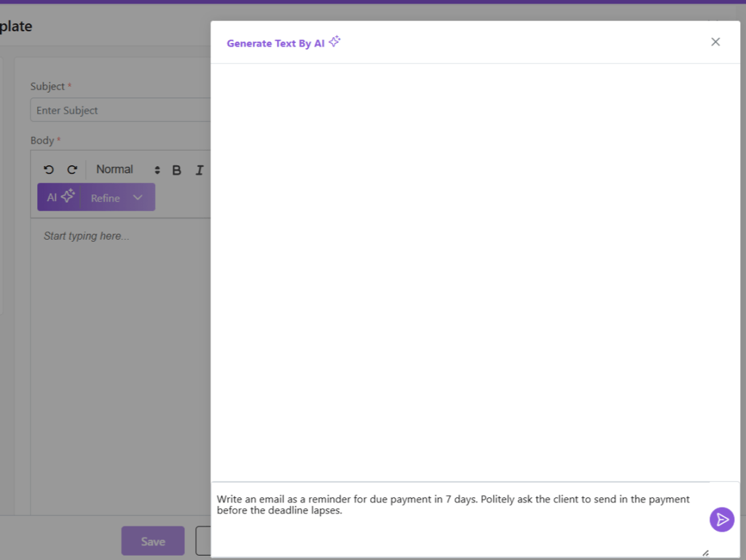The height and width of the screenshot is (560, 746).
Task: Toggle italic formatting in the Body editor
Action: [199, 170]
